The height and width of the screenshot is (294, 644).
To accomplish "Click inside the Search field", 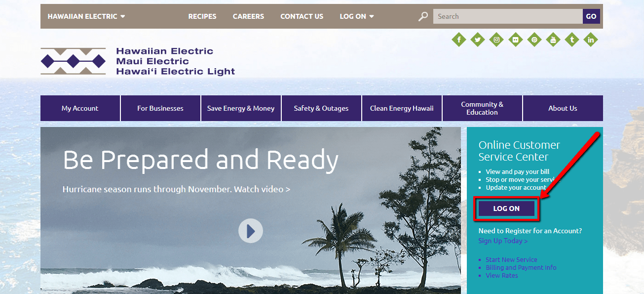I will click(508, 16).
